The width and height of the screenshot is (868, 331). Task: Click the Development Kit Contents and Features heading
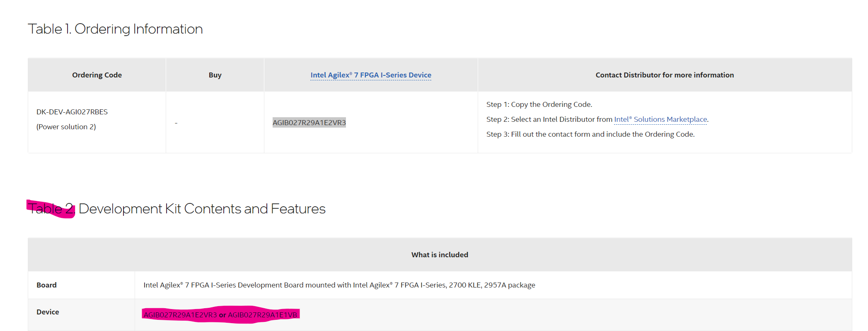coord(202,209)
